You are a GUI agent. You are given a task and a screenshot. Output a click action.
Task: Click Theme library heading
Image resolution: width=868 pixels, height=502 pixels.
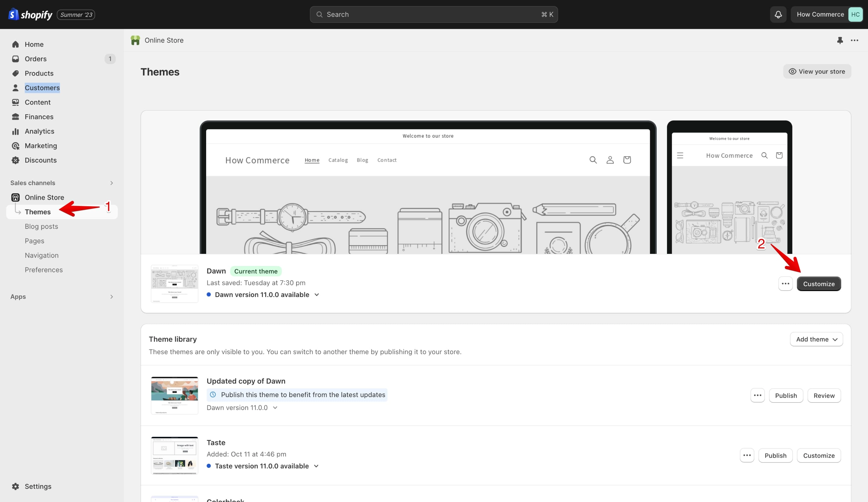pyautogui.click(x=173, y=339)
